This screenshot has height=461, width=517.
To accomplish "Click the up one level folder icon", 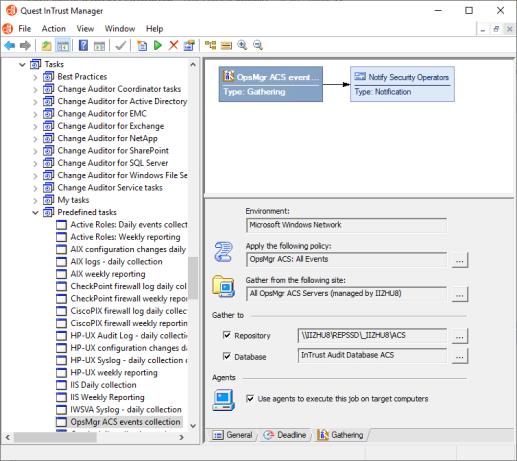I will click(46, 45).
